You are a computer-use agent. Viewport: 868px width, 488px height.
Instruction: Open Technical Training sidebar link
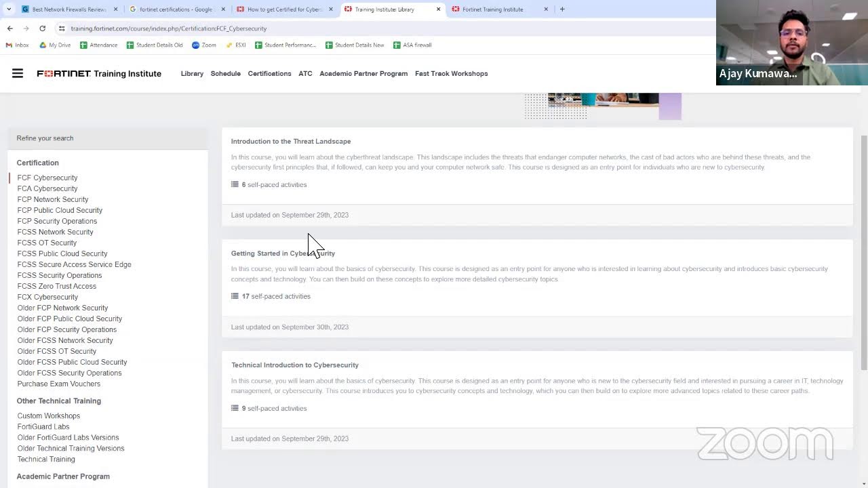(46, 459)
